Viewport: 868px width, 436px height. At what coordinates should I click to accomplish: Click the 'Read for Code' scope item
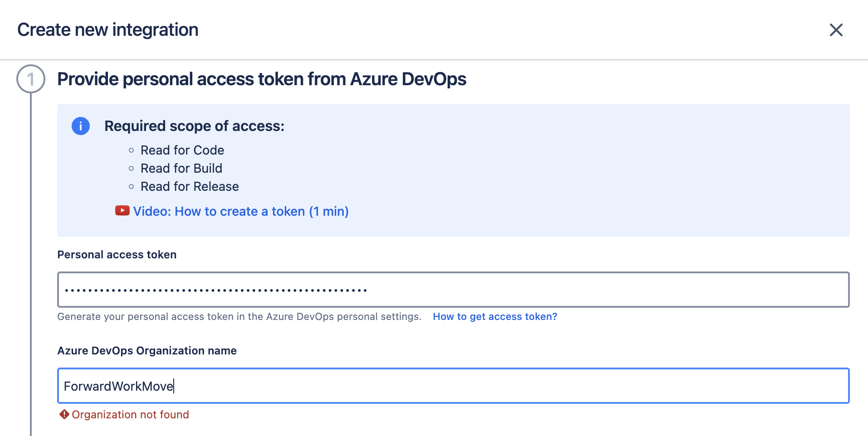(182, 150)
